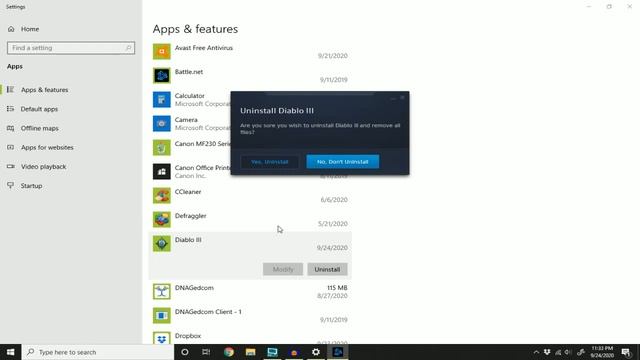Click the DNAGedcom app icon
Image resolution: width=640 pixels, height=360 pixels.
click(162, 291)
